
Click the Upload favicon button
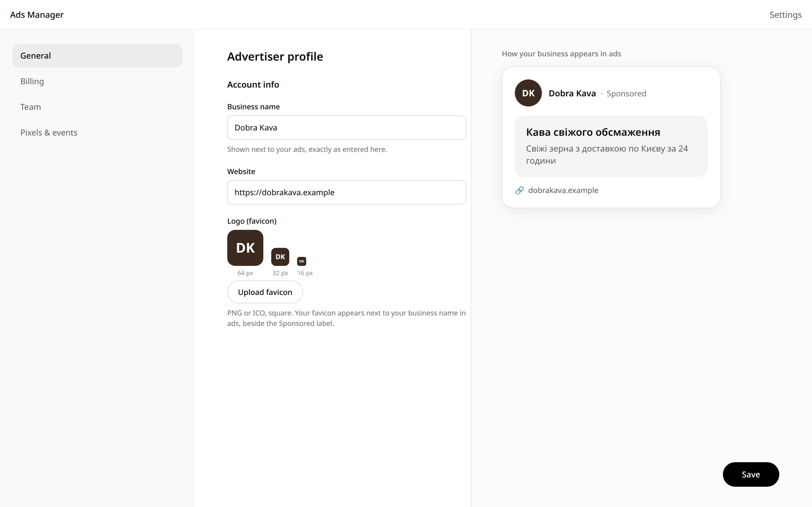click(265, 292)
